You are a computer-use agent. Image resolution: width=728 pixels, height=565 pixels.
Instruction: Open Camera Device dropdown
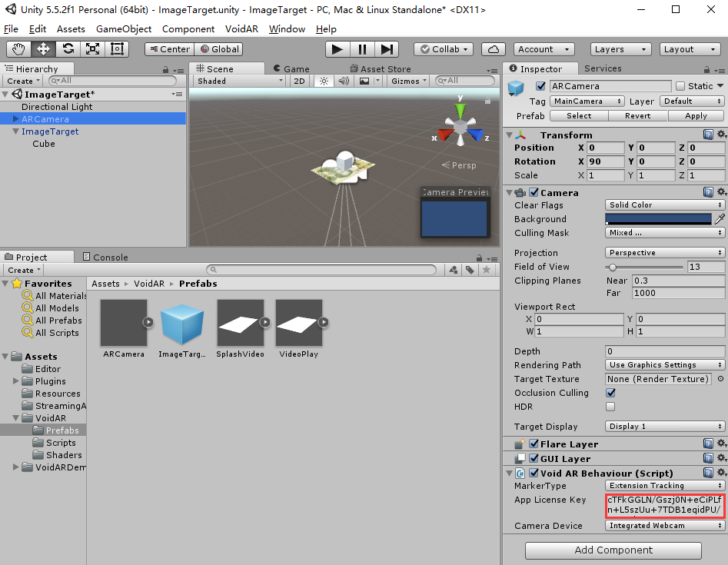[664, 526]
